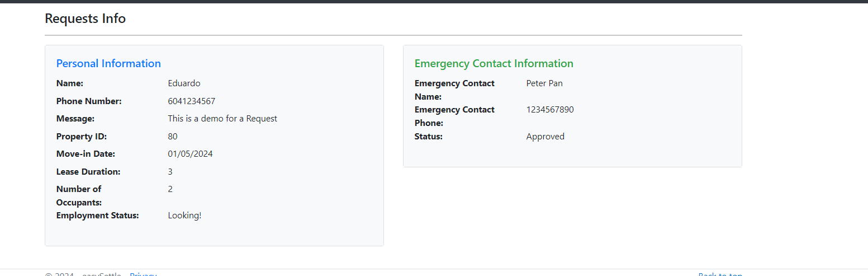
Task: Click the Property ID label
Action: click(81, 137)
